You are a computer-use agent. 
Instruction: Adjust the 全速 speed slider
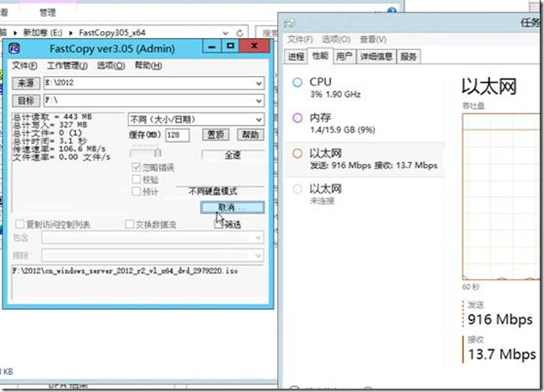click(x=157, y=153)
